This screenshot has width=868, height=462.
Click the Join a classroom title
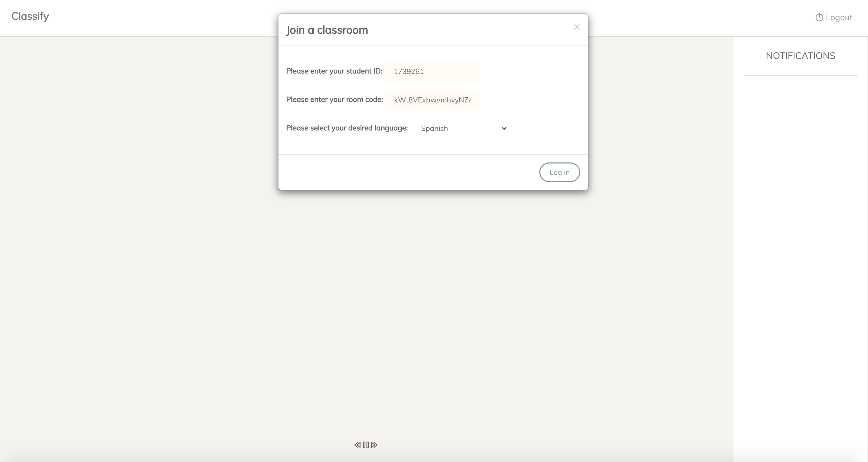pyautogui.click(x=327, y=30)
